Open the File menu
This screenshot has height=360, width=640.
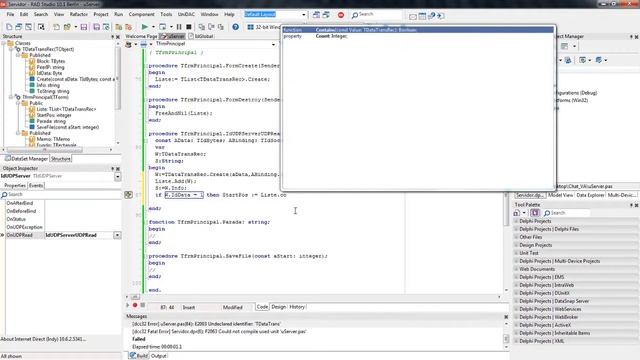point(10,14)
